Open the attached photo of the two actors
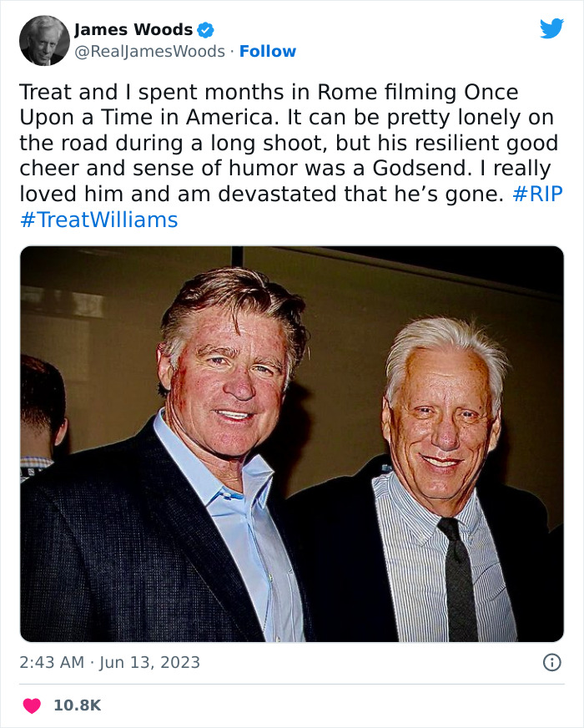This screenshot has height=728, width=584. 292,442
